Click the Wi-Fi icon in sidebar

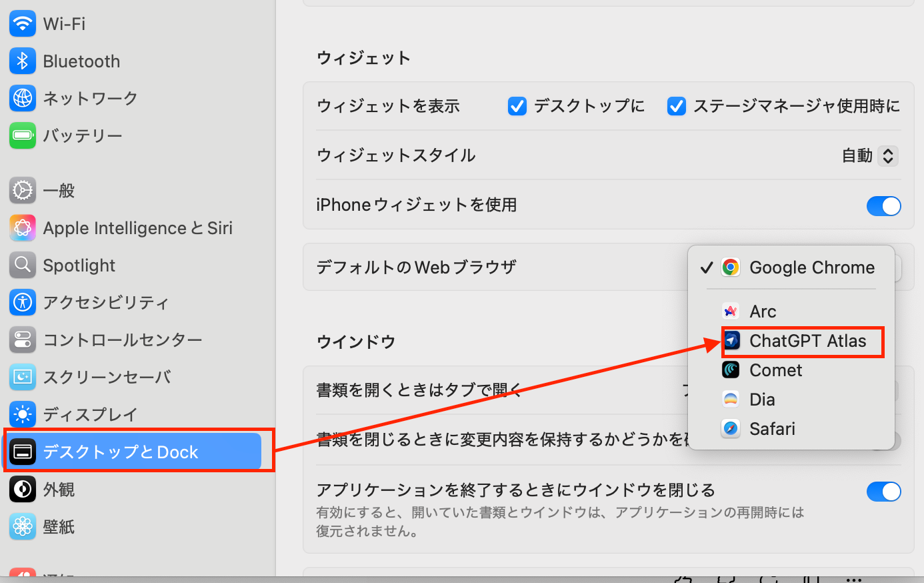[23, 24]
